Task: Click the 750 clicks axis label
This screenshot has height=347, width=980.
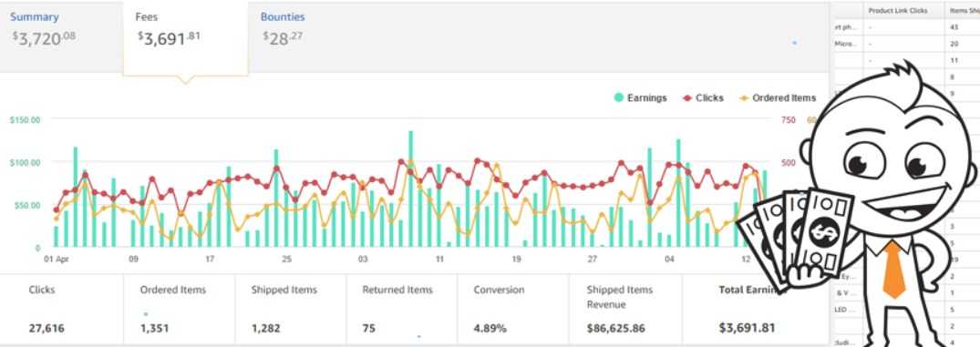Action: point(789,120)
